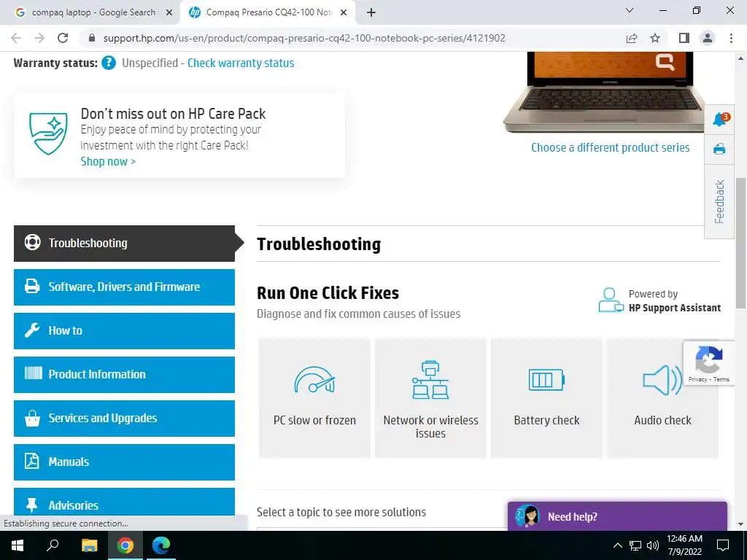Click the Shop now link
This screenshot has height=560, width=747.
[x=108, y=161]
